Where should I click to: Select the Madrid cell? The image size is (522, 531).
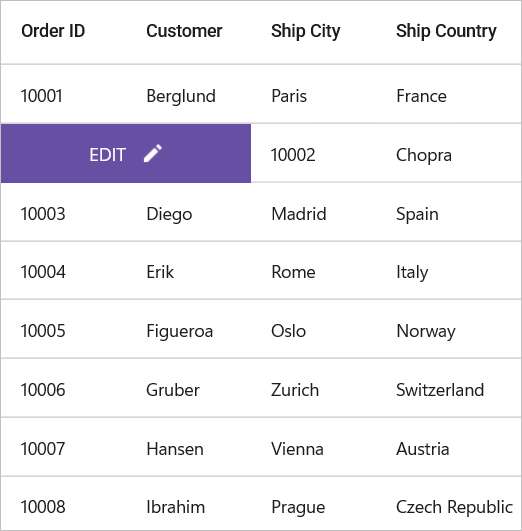pyautogui.click(x=313, y=212)
